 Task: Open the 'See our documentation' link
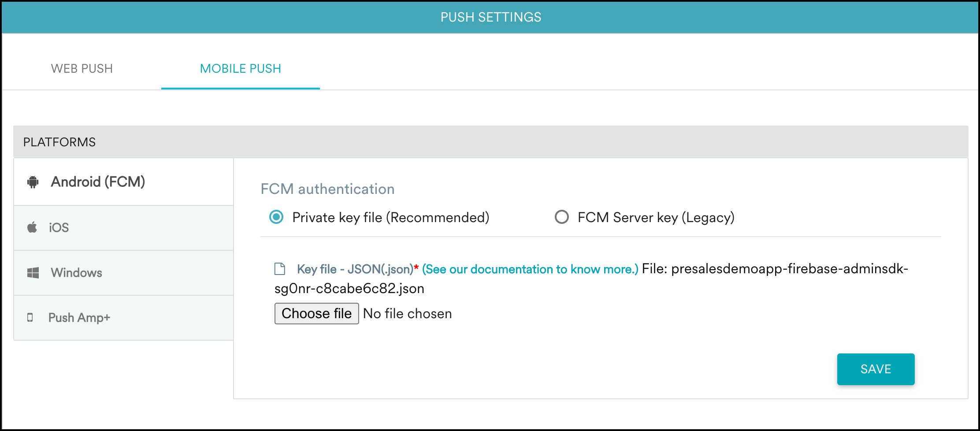click(x=530, y=269)
